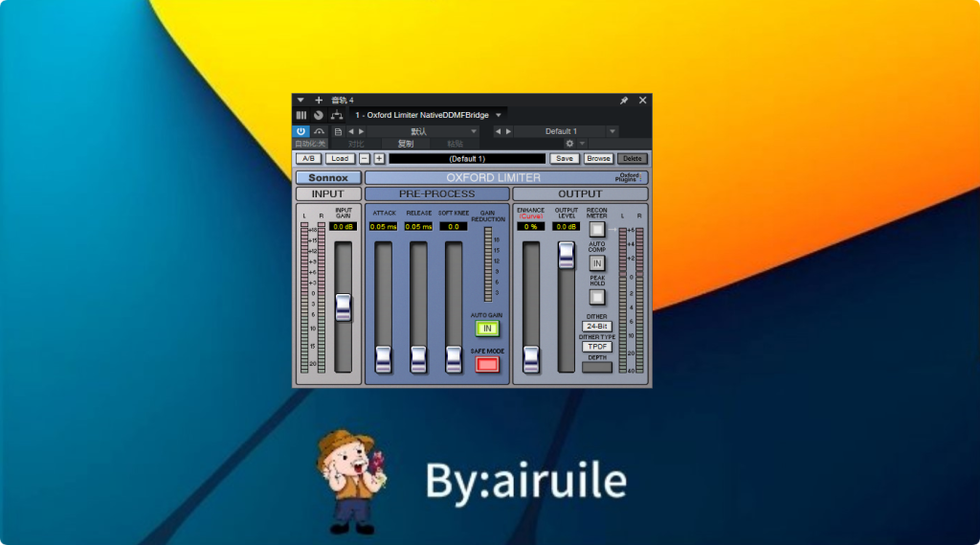980x545 pixels.
Task: Toggle the red Safe Mode button
Action: [x=487, y=364]
